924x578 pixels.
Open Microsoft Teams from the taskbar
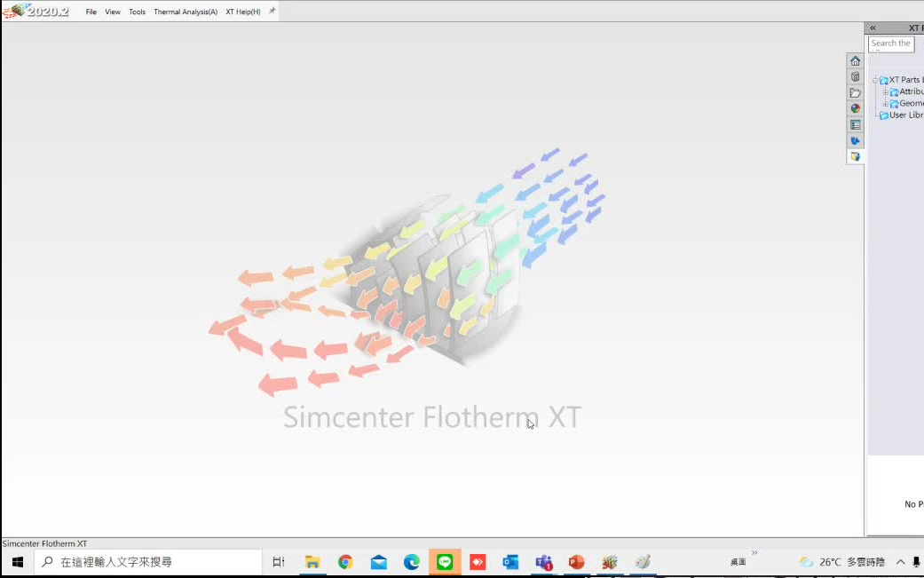544,562
